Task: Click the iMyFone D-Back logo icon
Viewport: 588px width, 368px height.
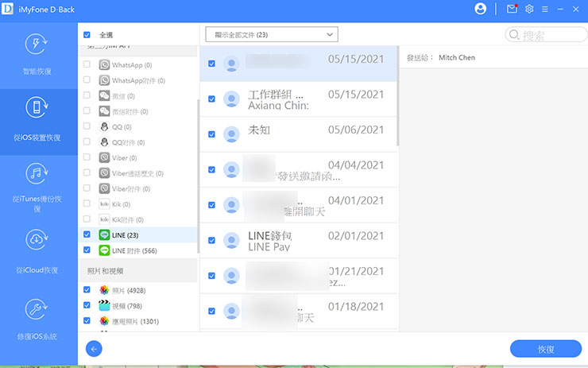Action: click(x=7, y=9)
